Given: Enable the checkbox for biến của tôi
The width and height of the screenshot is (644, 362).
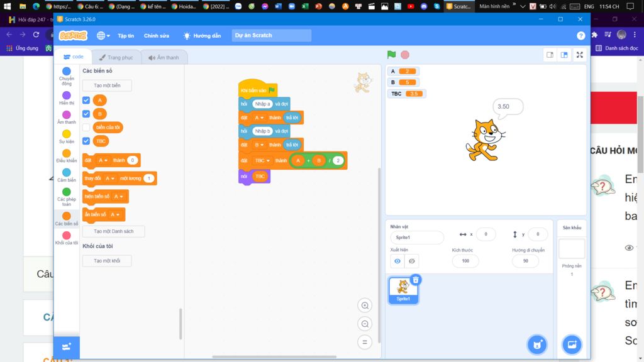Looking at the screenshot, I should [86, 127].
